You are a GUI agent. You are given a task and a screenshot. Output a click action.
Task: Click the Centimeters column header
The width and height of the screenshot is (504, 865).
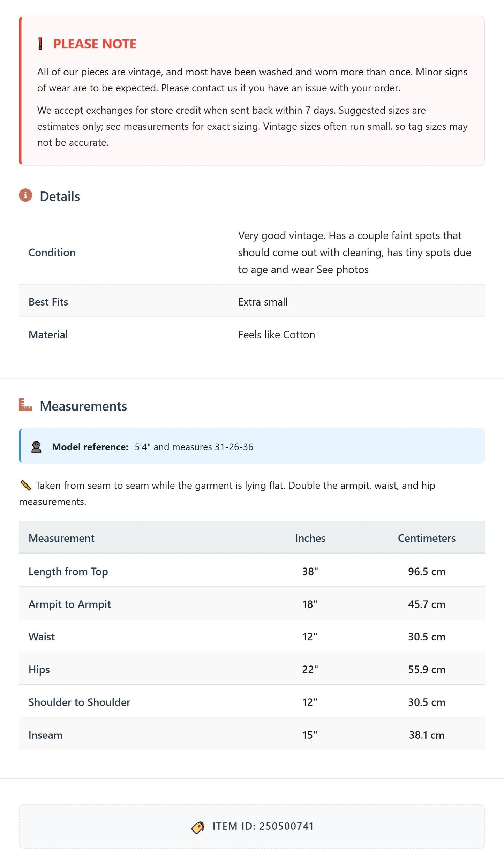(427, 538)
